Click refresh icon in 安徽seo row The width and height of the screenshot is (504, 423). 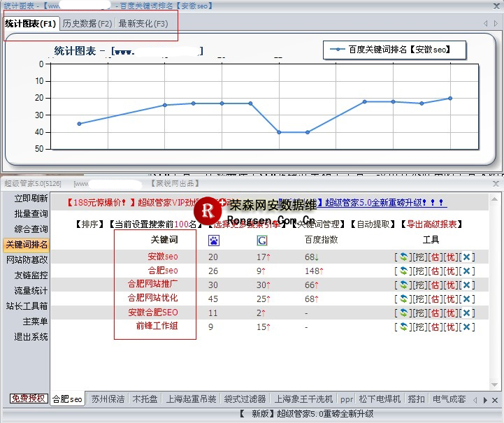pos(403,257)
